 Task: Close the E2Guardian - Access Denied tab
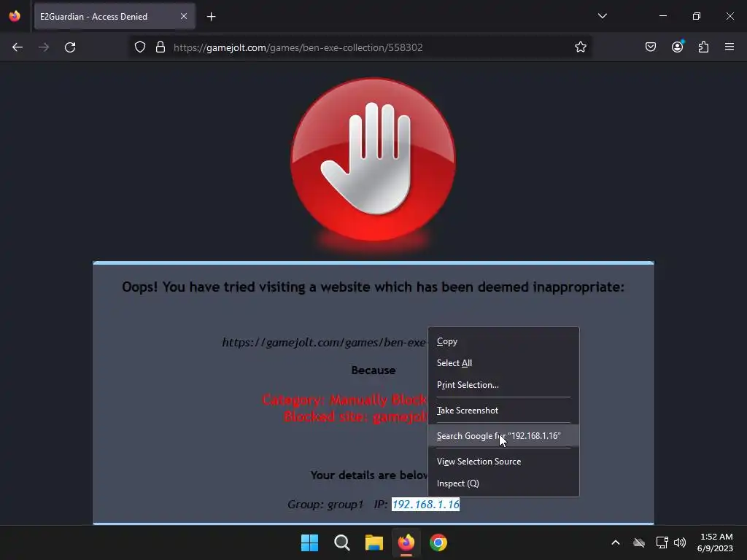[184, 16]
